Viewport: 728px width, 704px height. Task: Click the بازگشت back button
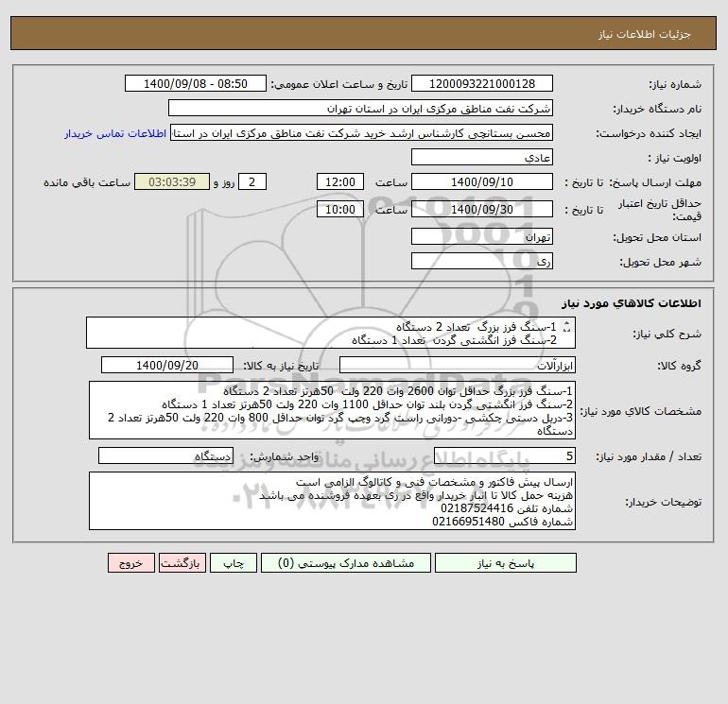point(182,563)
